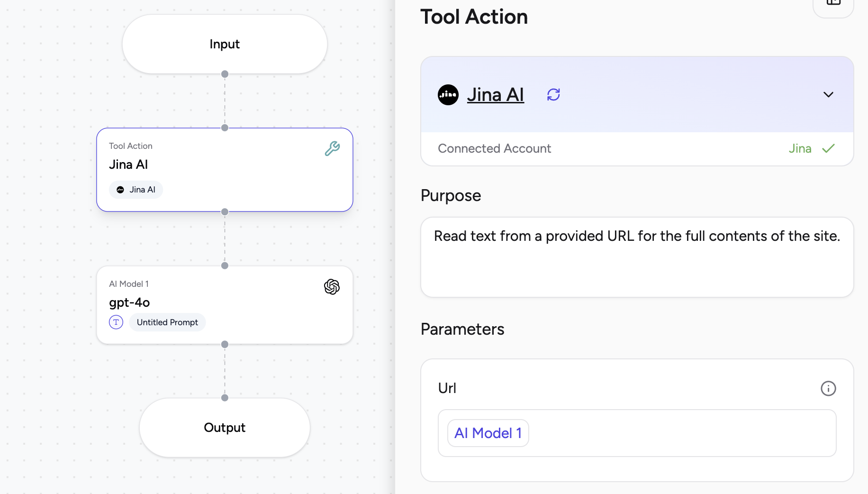This screenshot has height=494, width=868.
Task: Select the Output node
Action: coord(225,428)
